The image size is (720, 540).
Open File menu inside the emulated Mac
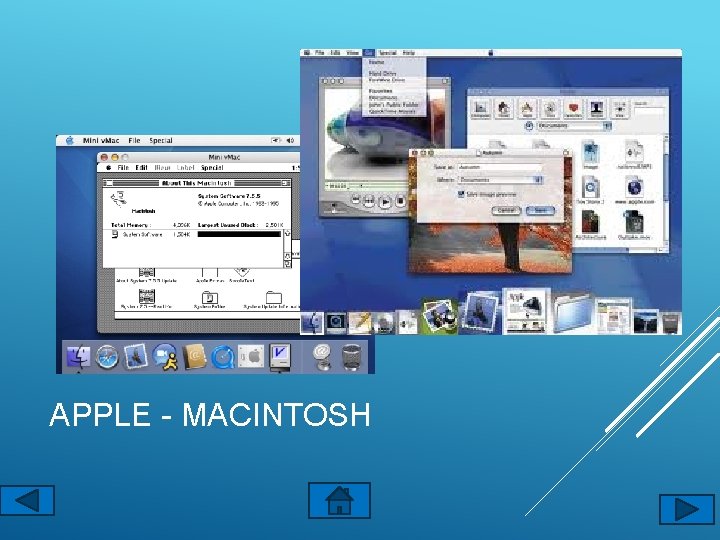click(x=123, y=168)
